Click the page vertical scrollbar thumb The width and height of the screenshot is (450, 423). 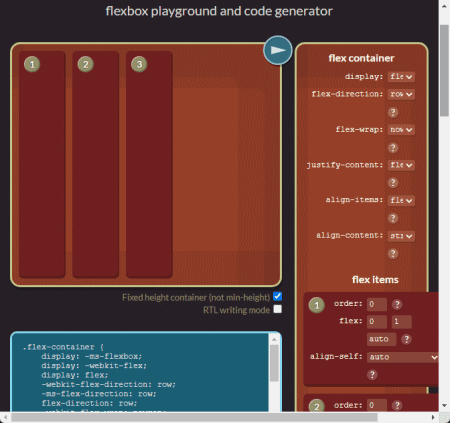pyautogui.click(x=444, y=70)
